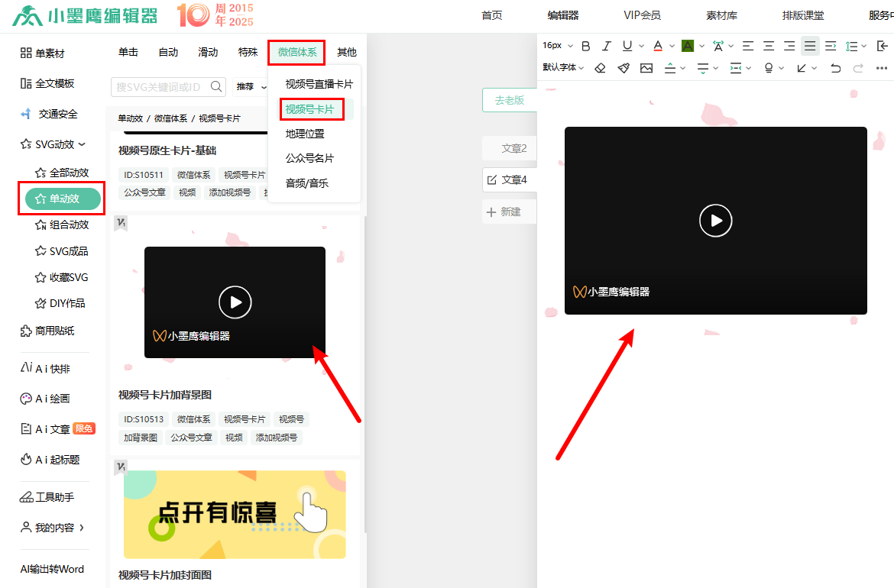
Task: Choose 地理位置 from the dropdown menu
Action: tap(305, 134)
